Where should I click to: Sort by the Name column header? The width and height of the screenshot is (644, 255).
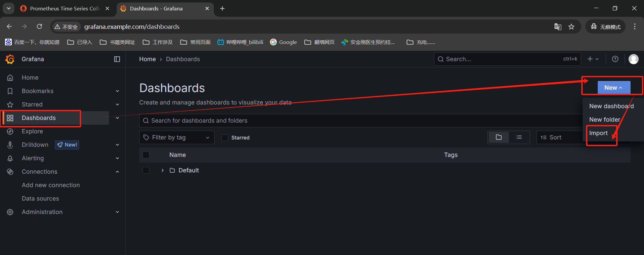pyautogui.click(x=177, y=155)
